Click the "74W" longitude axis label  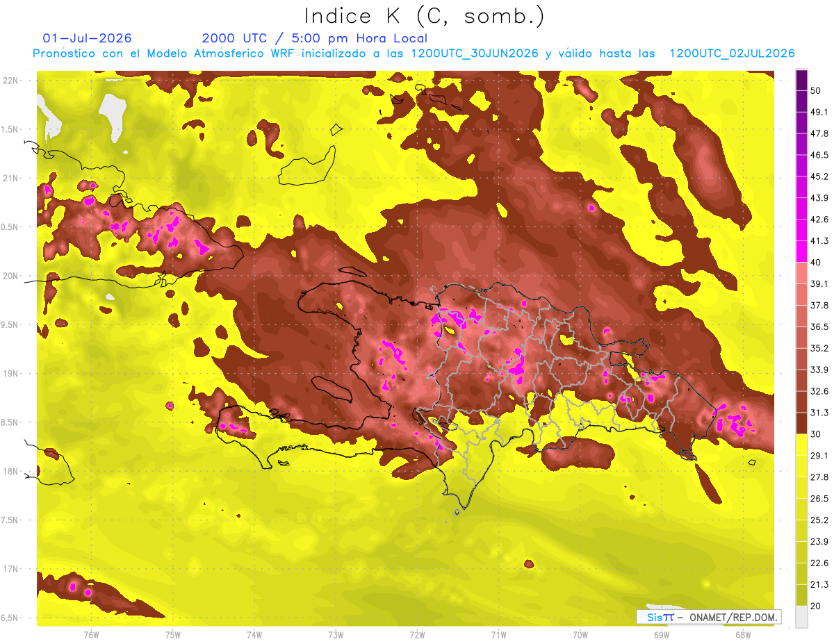[x=254, y=634]
